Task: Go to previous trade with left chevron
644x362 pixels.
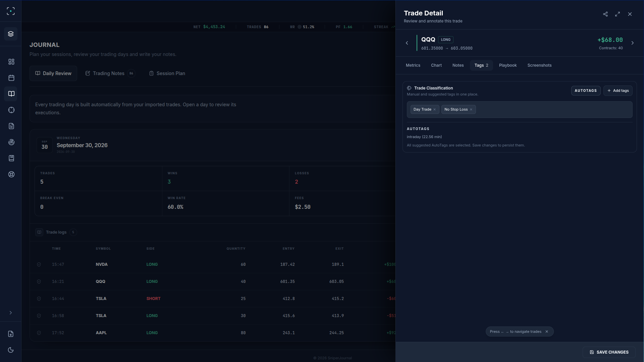Action: coord(407,43)
